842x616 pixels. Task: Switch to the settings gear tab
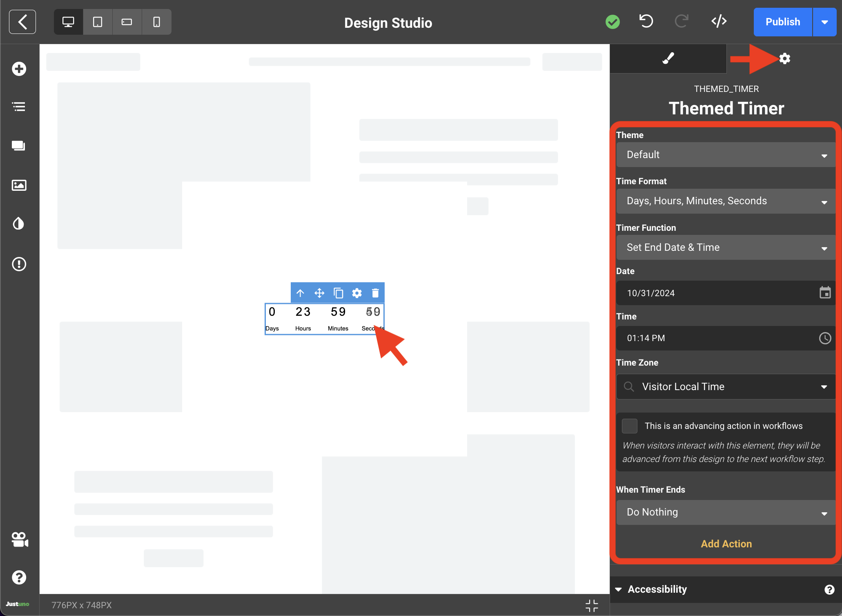click(x=784, y=58)
